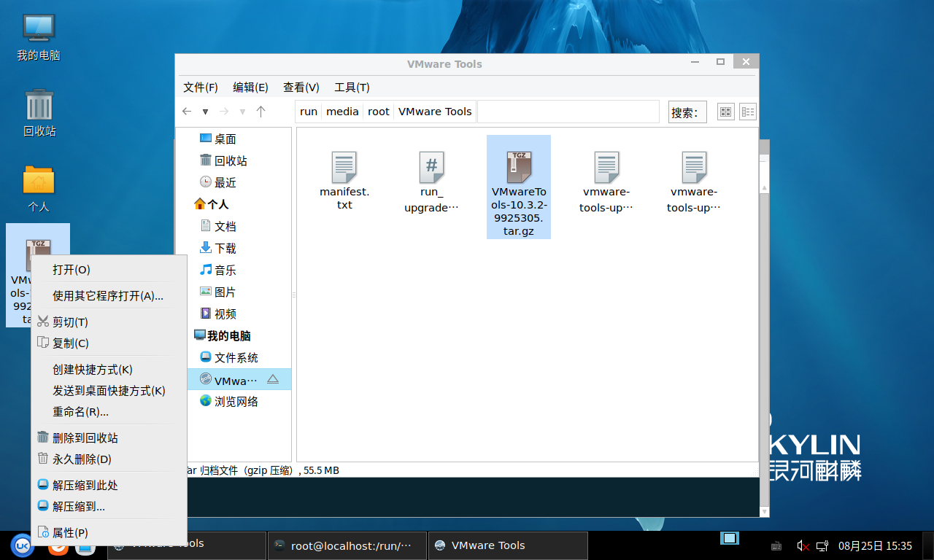Click the 搜索: button

pyautogui.click(x=687, y=112)
